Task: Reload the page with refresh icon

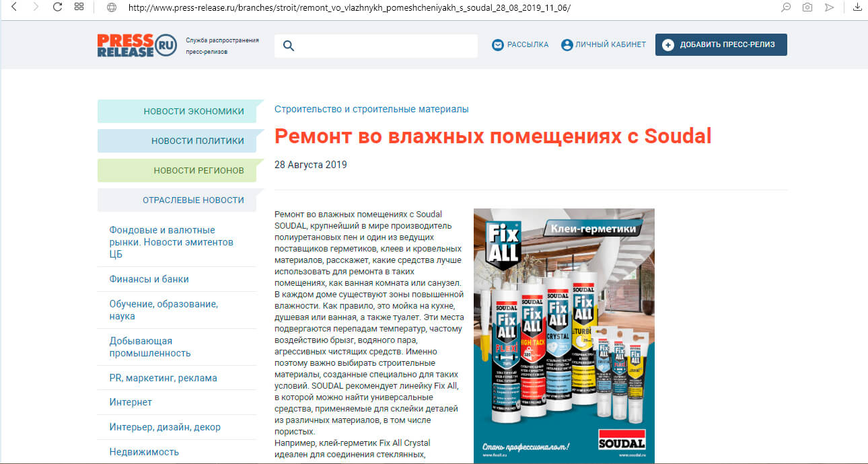Action: click(57, 7)
